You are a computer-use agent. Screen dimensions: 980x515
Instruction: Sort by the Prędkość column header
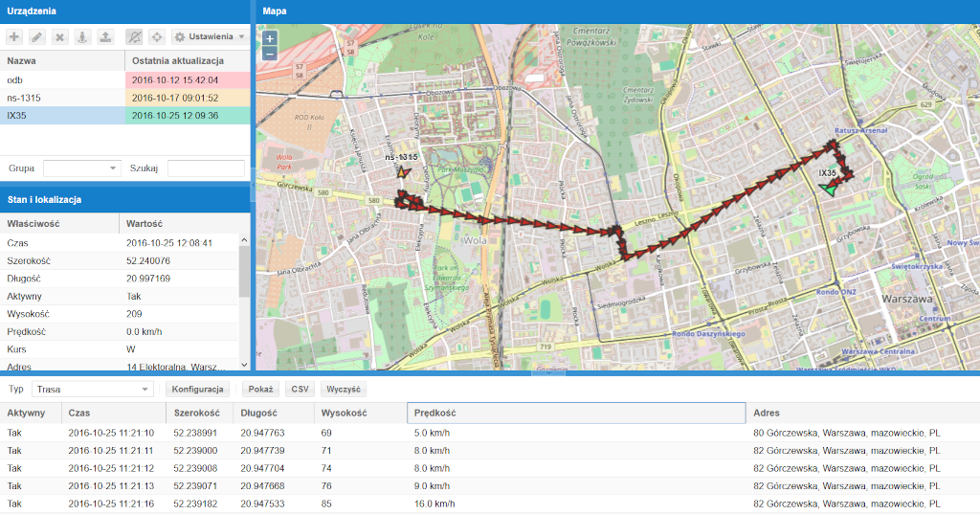coord(575,413)
